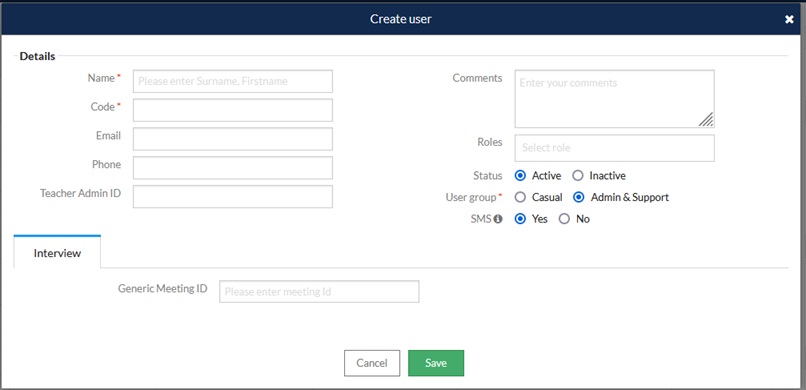
Task: Select the Inactive status radio button
Action: coord(578,176)
